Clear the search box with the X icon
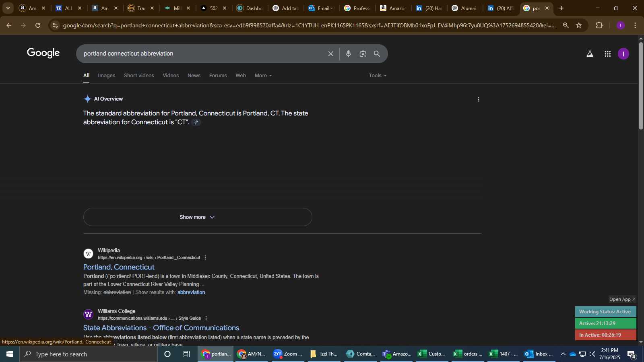Screen dimensions: 644x362 (x=330, y=54)
